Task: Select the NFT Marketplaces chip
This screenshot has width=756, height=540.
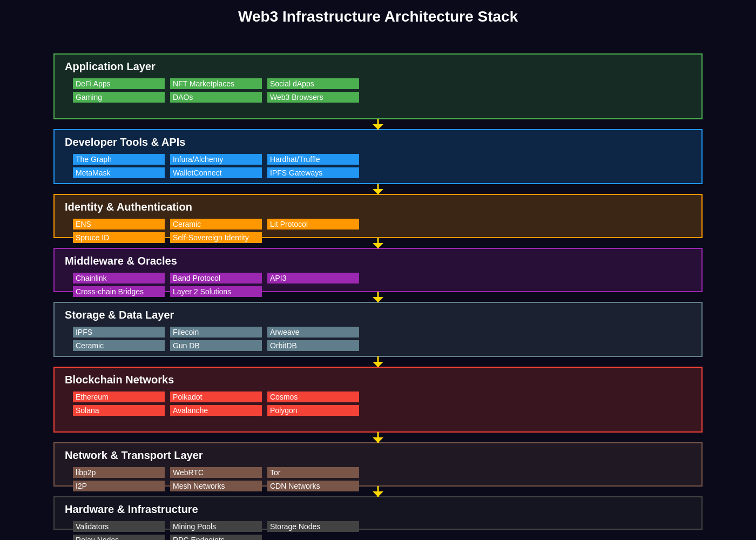Action: point(216,84)
